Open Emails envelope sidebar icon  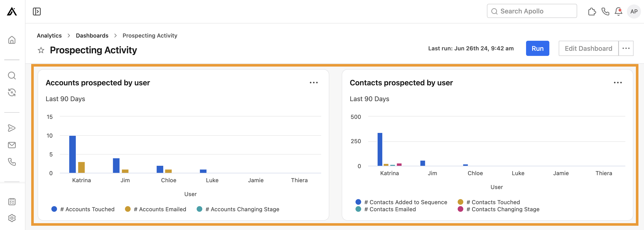pyautogui.click(x=12, y=145)
